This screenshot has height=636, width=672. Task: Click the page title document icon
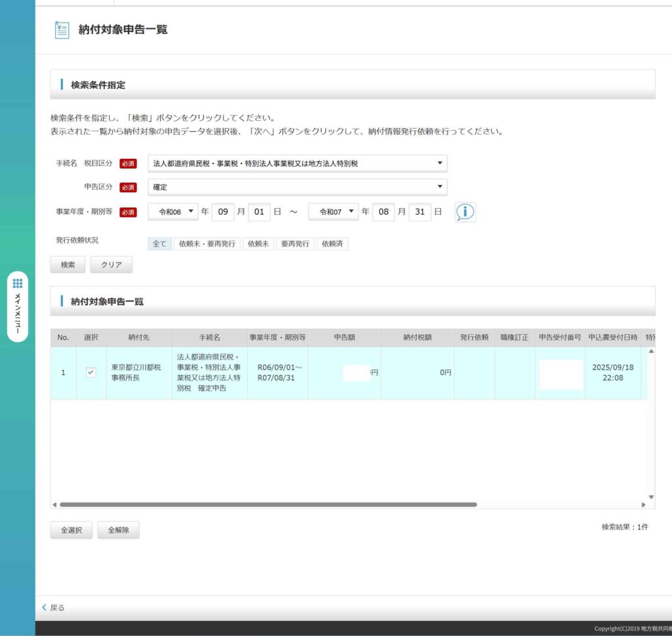click(62, 30)
